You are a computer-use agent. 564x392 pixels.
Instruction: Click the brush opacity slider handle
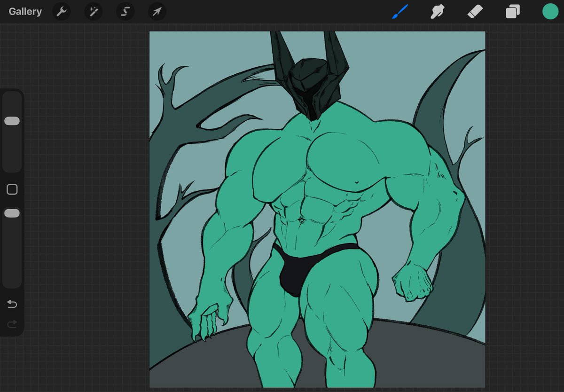(12, 213)
